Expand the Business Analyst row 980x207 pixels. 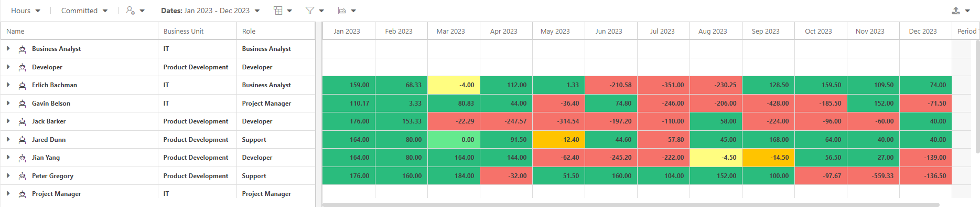(x=8, y=48)
